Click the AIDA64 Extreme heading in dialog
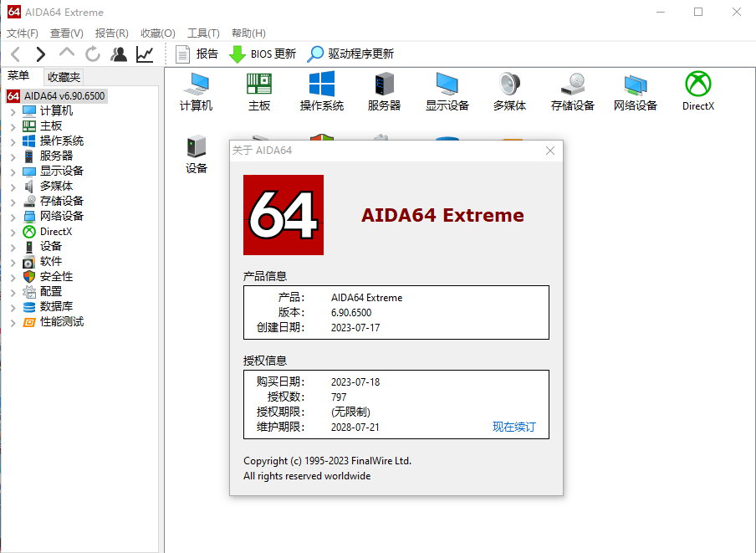 tap(442, 215)
